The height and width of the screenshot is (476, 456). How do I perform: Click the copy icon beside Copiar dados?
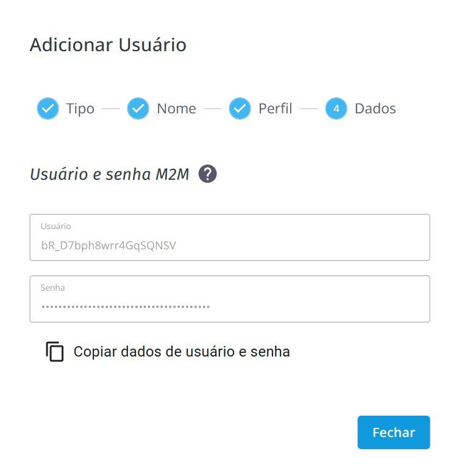(x=55, y=352)
